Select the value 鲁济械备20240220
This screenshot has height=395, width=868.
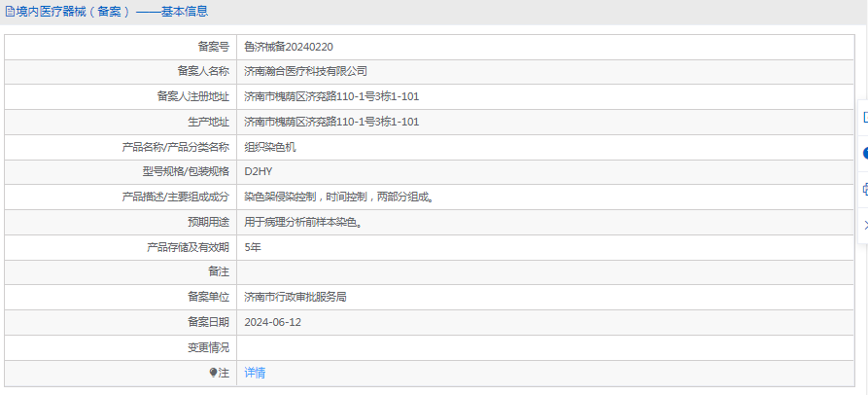click(289, 47)
